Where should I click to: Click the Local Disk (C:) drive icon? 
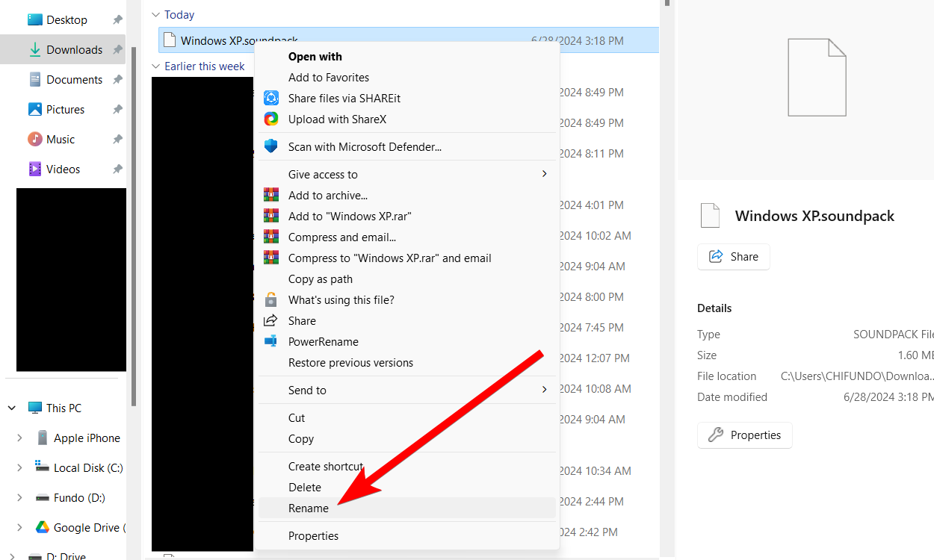tap(42, 467)
